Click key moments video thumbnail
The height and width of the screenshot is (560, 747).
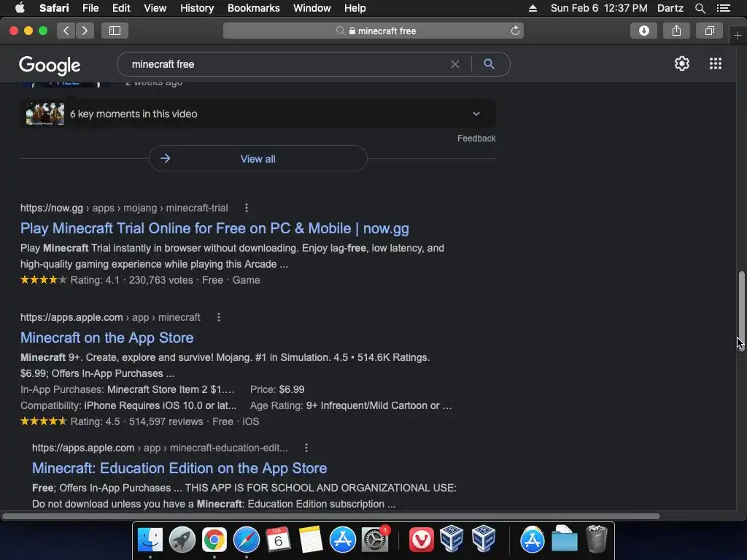pyautogui.click(x=44, y=114)
